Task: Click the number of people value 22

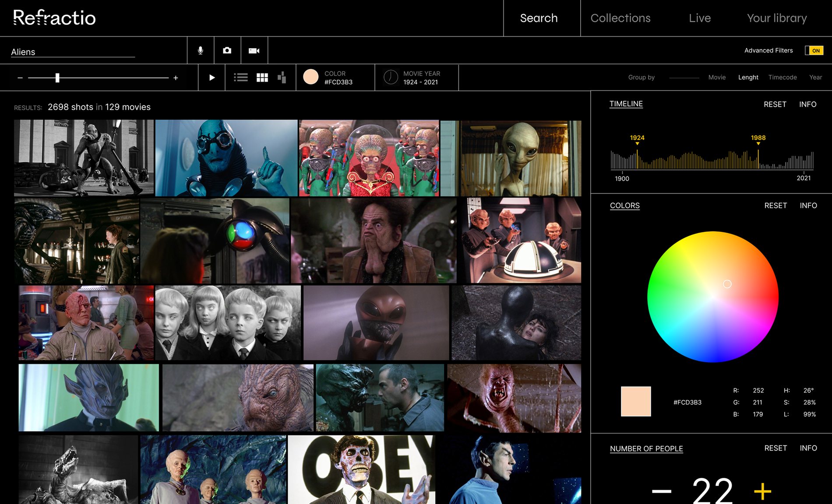Action: click(712, 491)
